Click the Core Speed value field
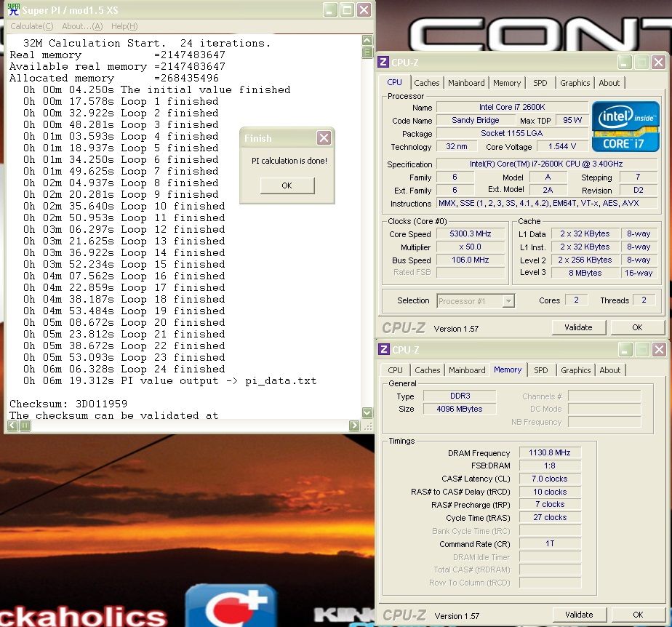The image size is (672, 627). (x=471, y=234)
